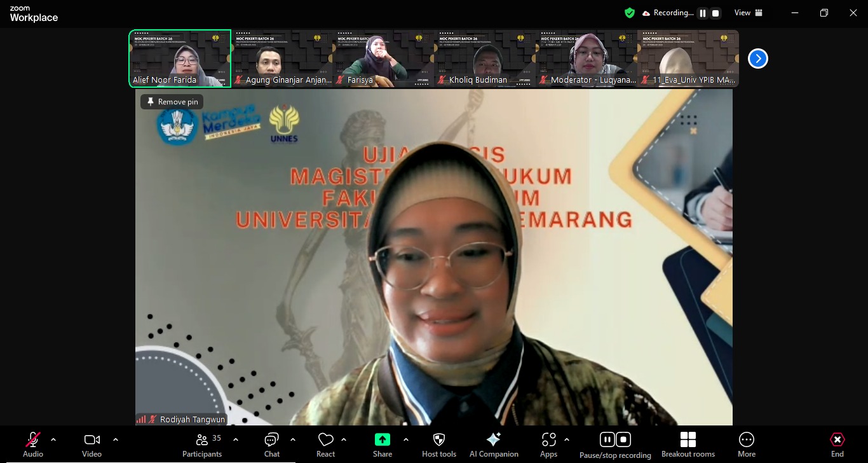868x463 pixels.
Task: Click the green Share screen button
Action: pos(383,439)
